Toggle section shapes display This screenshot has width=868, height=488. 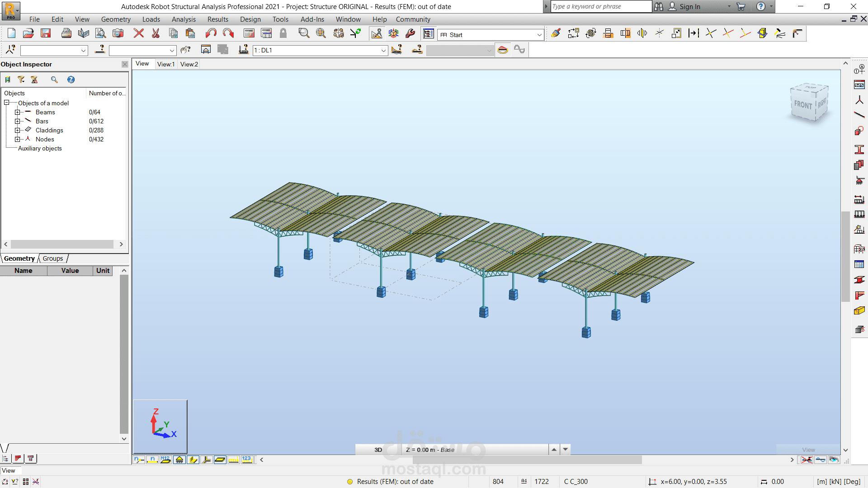[x=193, y=460]
